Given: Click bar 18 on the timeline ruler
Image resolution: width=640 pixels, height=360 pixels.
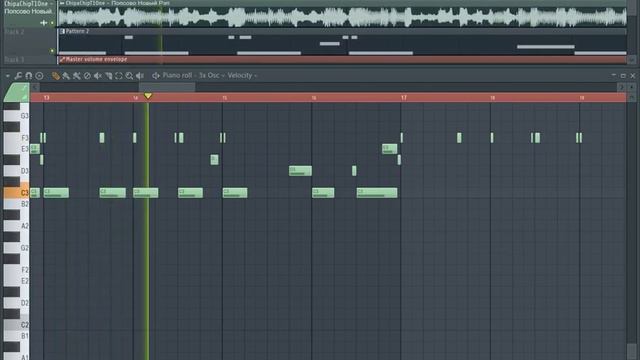Looking at the screenshot, I should tap(493, 98).
